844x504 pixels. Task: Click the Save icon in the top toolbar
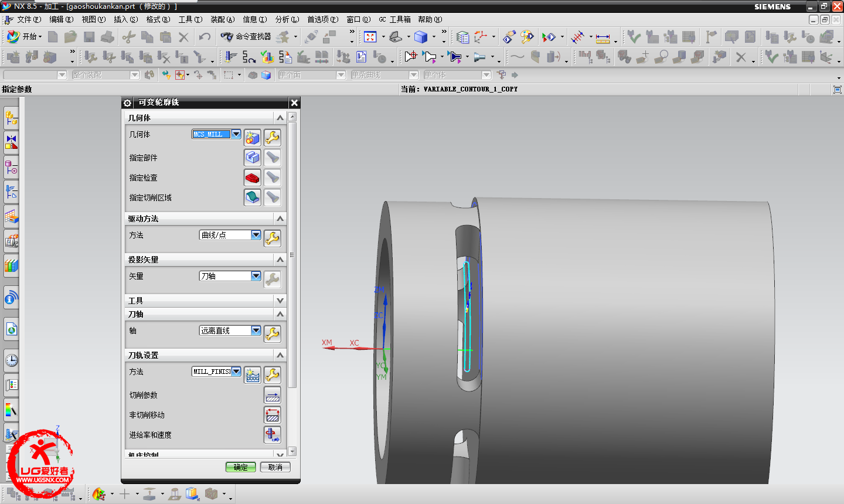point(89,37)
